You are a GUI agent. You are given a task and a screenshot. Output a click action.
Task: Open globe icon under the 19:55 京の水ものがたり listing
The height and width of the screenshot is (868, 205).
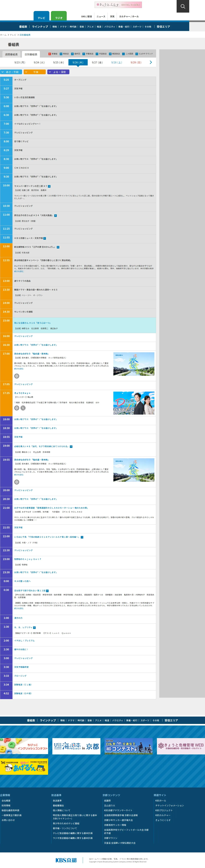17,482
